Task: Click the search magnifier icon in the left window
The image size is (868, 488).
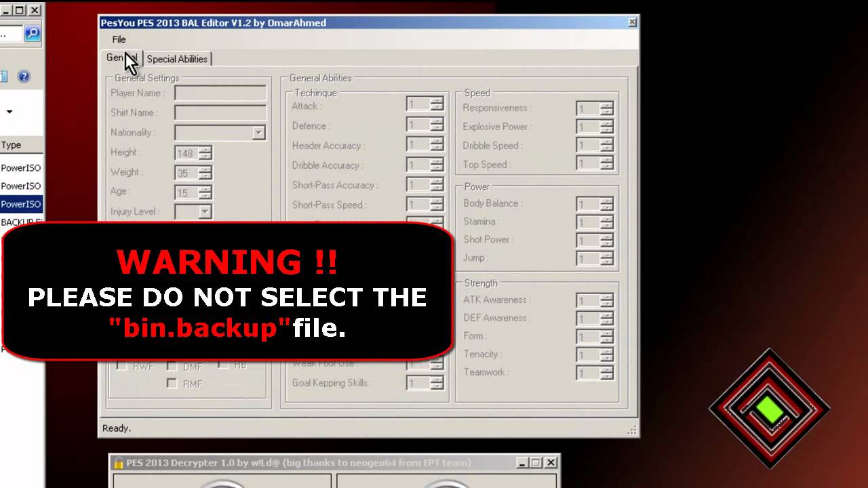Action: point(32,33)
